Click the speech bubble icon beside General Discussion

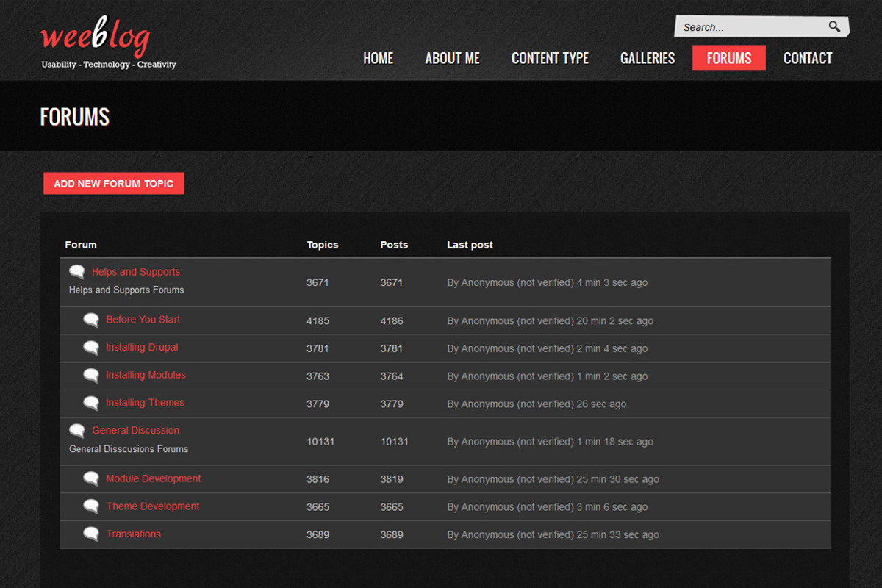pyautogui.click(x=77, y=431)
